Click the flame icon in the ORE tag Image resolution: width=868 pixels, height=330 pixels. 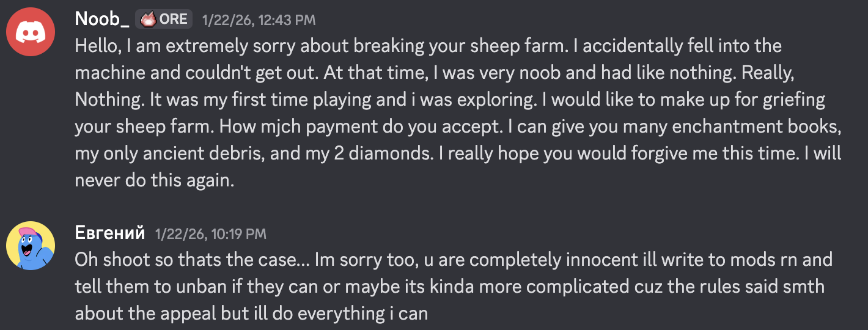pyautogui.click(x=147, y=20)
